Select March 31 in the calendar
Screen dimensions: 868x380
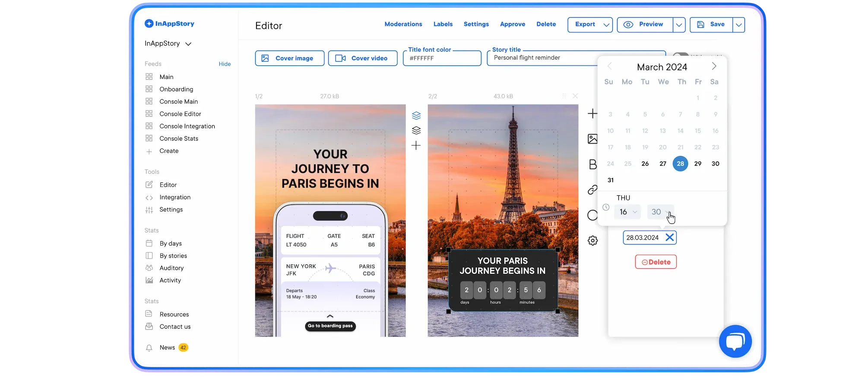tap(610, 180)
